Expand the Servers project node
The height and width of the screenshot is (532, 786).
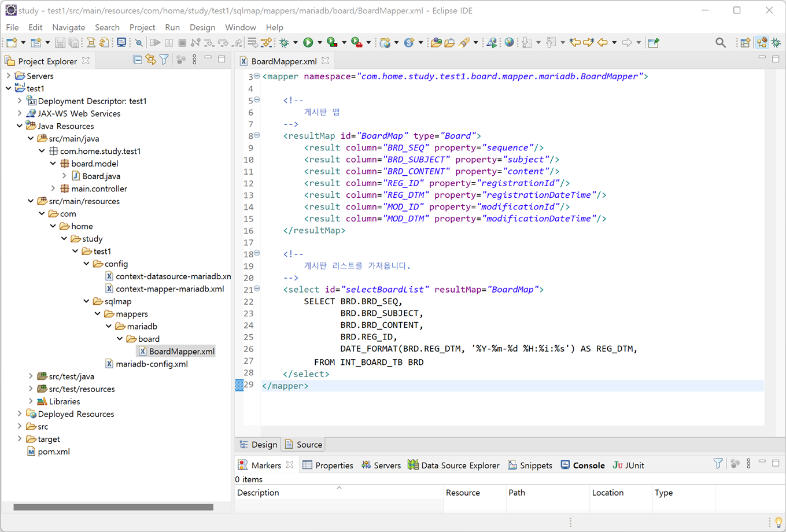coord(8,76)
